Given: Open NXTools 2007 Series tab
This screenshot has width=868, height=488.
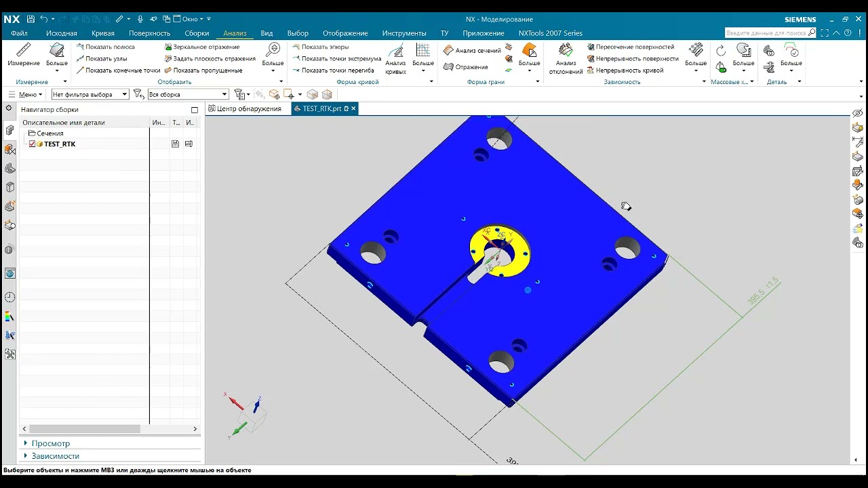Looking at the screenshot, I should [551, 33].
